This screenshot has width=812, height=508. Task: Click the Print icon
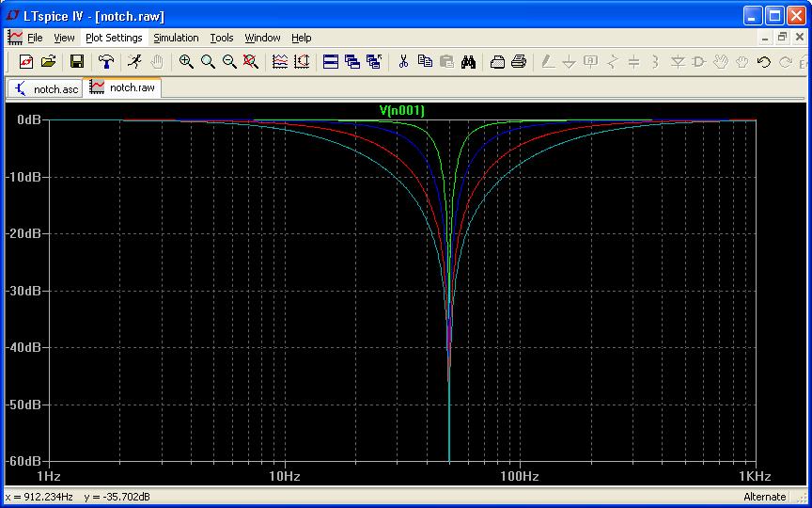(519, 62)
